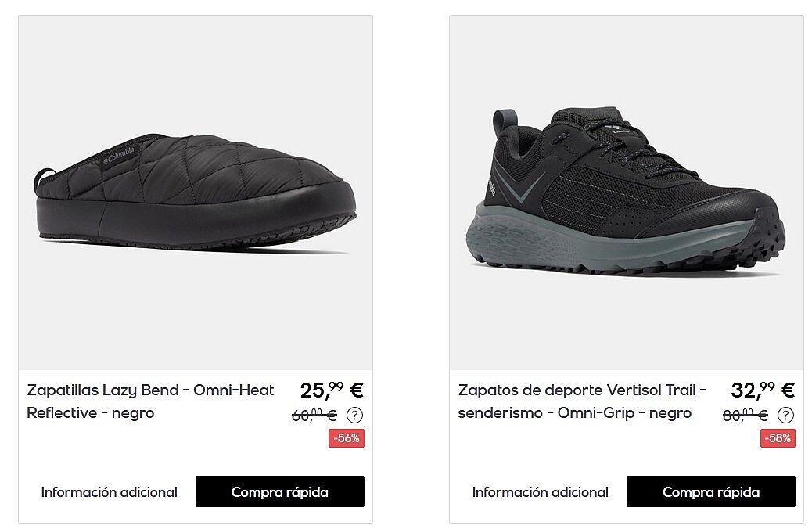Click the help icon beside 60,00 € price
Screen dimensions: 812x529
coord(354,415)
